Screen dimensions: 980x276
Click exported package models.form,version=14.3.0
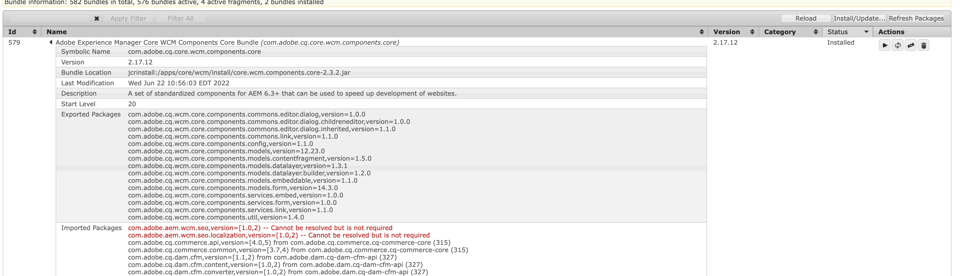click(x=233, y=188)
